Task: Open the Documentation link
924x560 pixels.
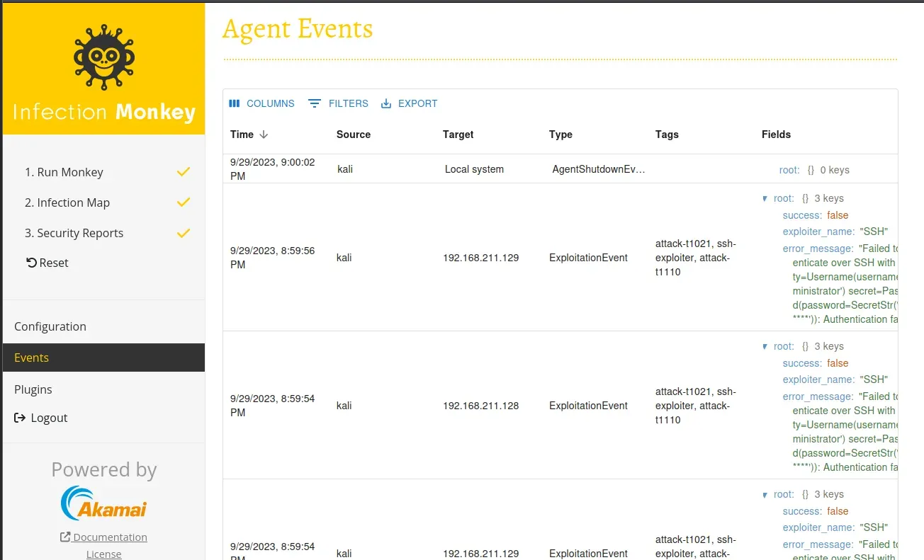Action: [x=108, y=537]
